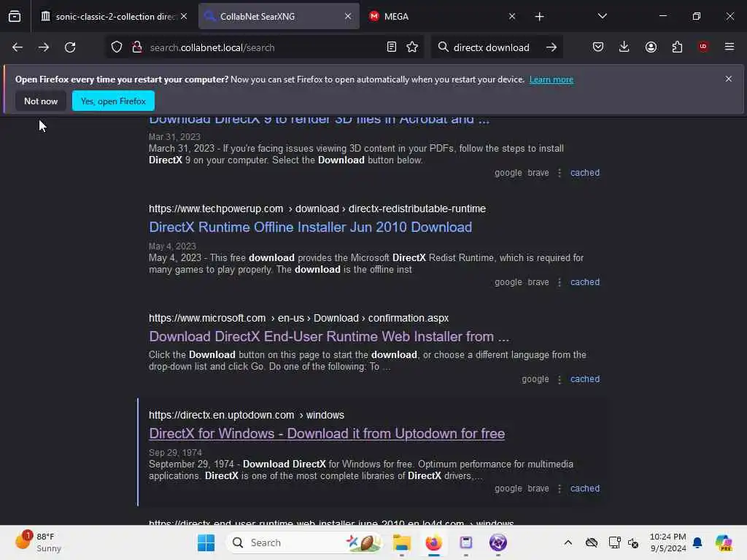The width and height of the screenshot is (747, 560).
Task: Click Firefox icon in taskbar
Action: tap(433, 542)
